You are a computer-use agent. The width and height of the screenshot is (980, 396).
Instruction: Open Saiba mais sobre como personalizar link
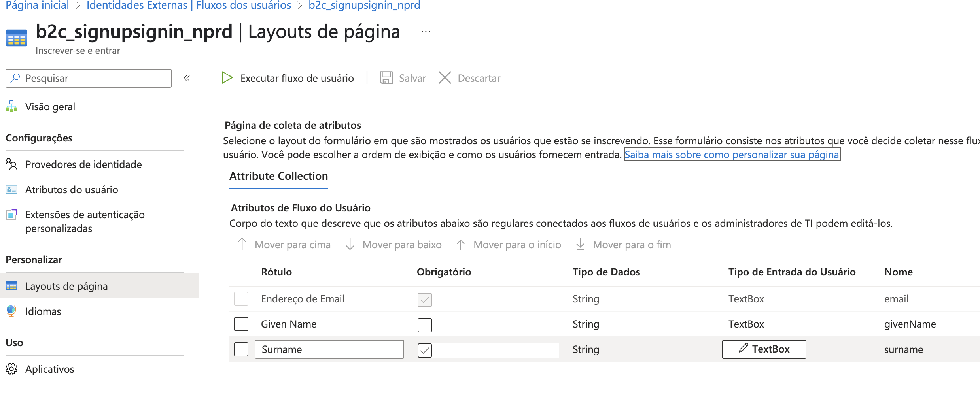click(x=732, y=155)
